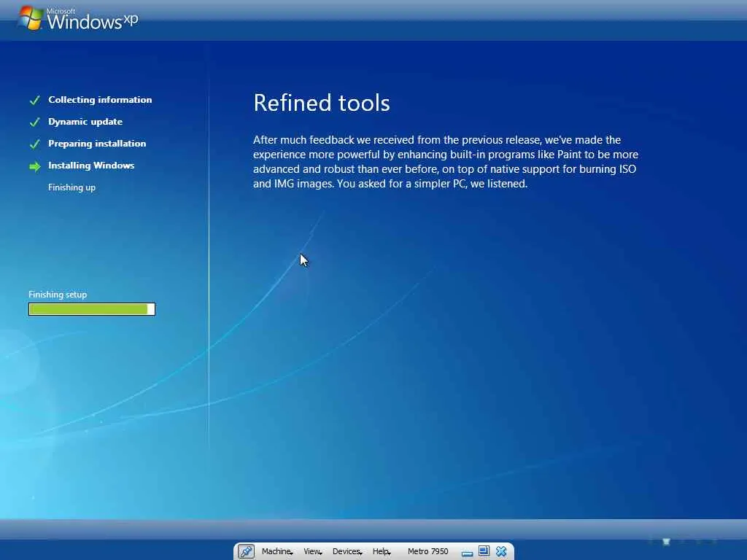Select the Installing Windows step
Screen dimensions: 747x560
pos(91,166)
